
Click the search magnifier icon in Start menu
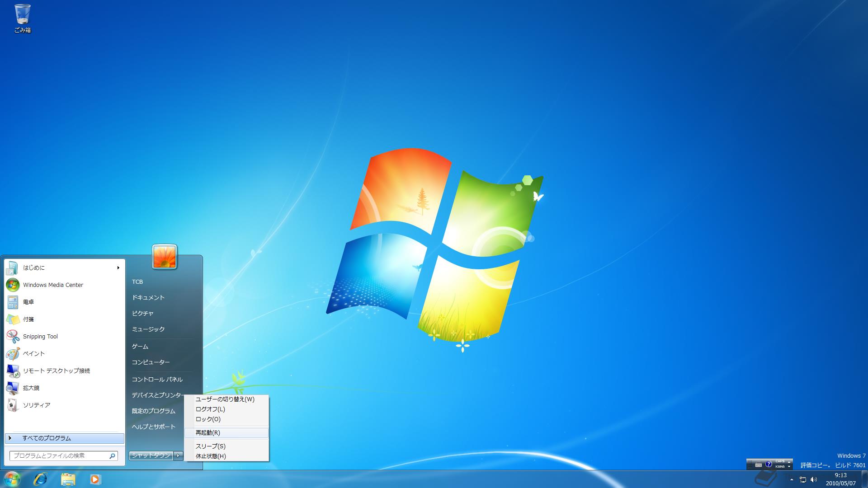[112, 456]
